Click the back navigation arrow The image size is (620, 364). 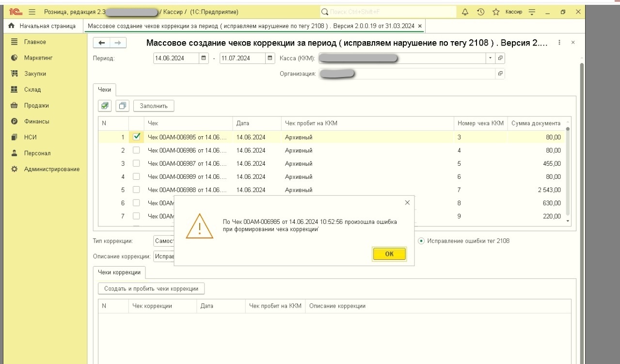(102, 43)
